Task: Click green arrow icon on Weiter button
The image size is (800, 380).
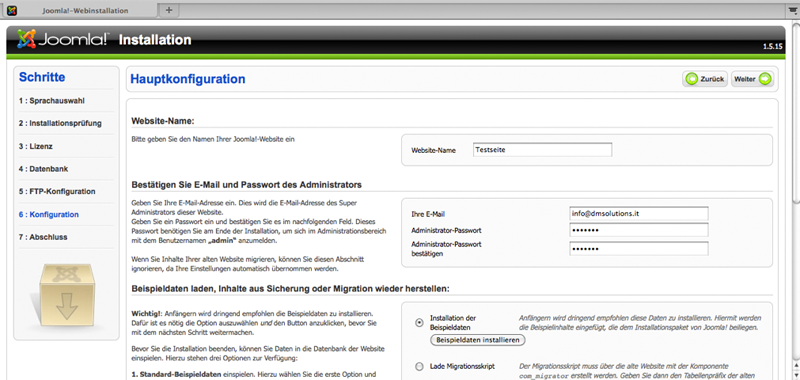Action: pyautogui.click(x=765, y=79)
